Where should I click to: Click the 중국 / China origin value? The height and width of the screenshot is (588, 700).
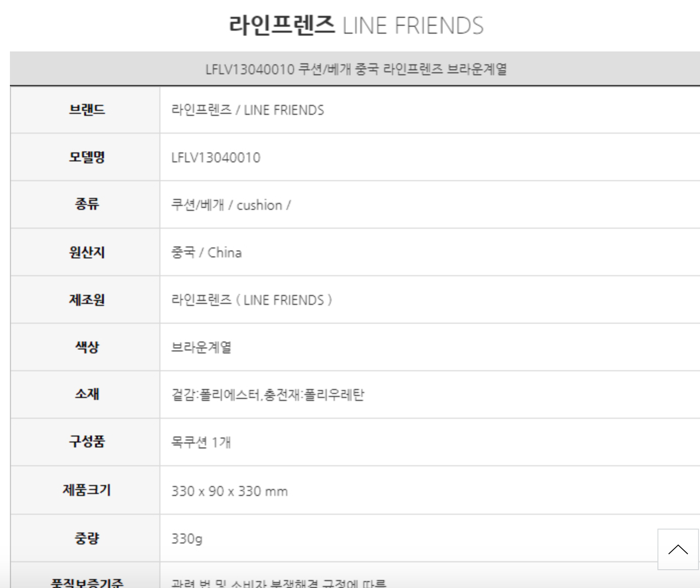point(206,252)
